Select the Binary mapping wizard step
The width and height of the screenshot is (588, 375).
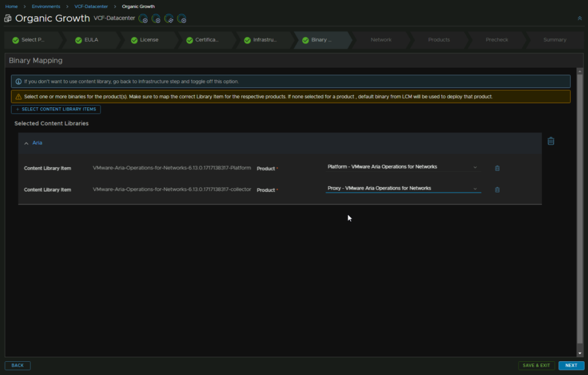[x=322, y=40]
